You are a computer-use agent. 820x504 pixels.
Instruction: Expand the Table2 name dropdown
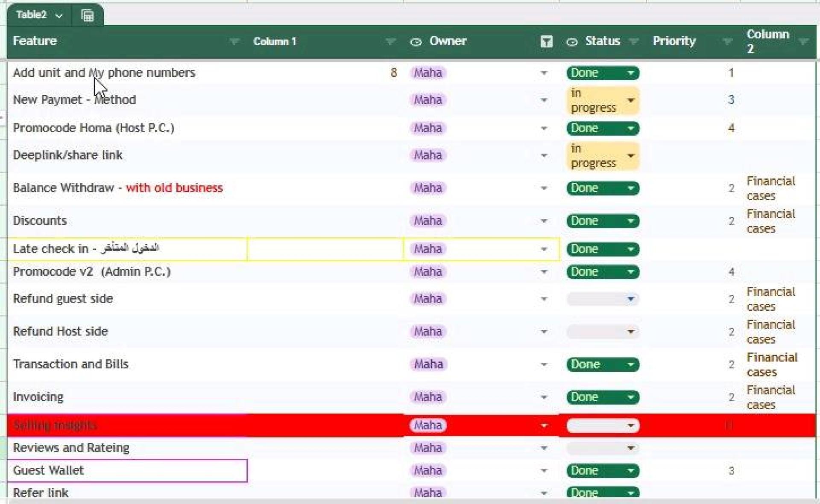click(x=59, y=16)
